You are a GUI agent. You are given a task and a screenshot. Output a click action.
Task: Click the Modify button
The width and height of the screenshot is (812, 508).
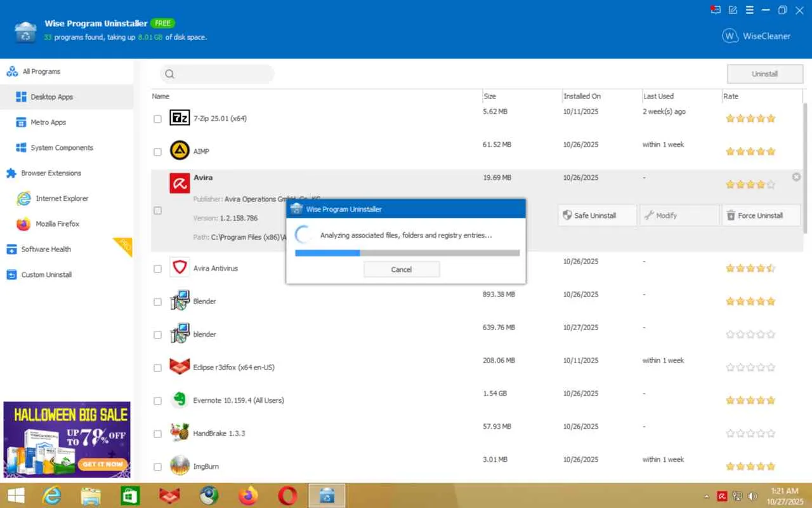[x=679, y=215]
